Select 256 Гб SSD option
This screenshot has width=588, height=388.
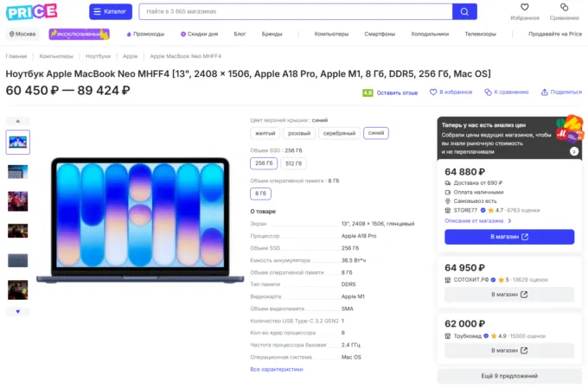click(x=264, y=163)
